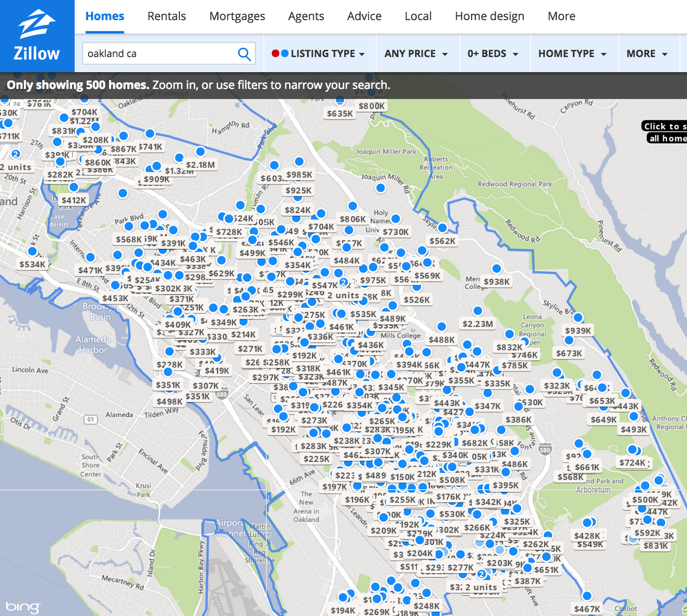The height and width of the screenshot is (616, 687).
Task: Click the $673K listing label
Action: pos(569,354)
